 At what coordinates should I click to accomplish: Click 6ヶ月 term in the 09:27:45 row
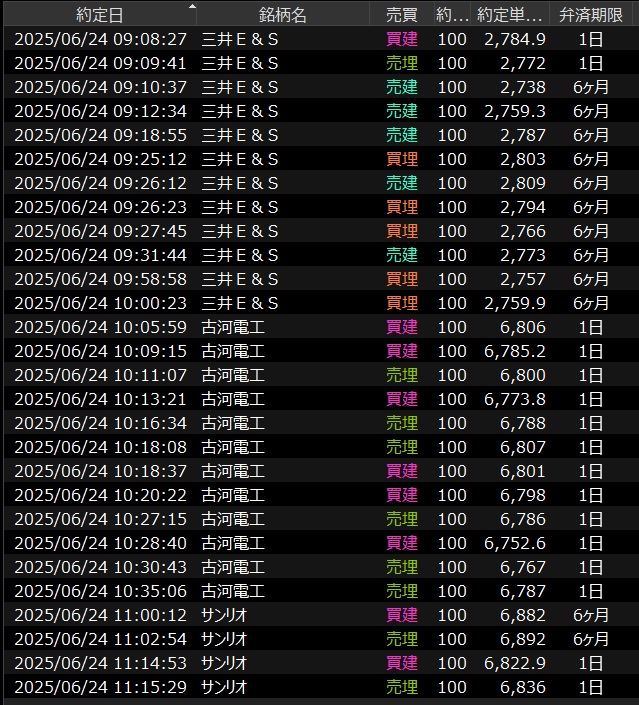(x=590, y=231)
